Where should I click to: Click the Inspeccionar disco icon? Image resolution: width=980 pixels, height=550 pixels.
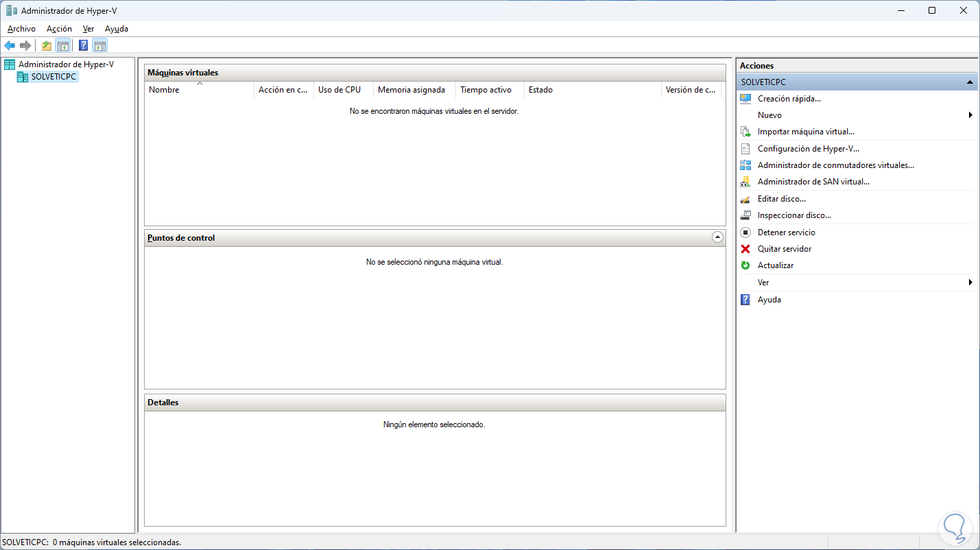[x=745, y=215]
